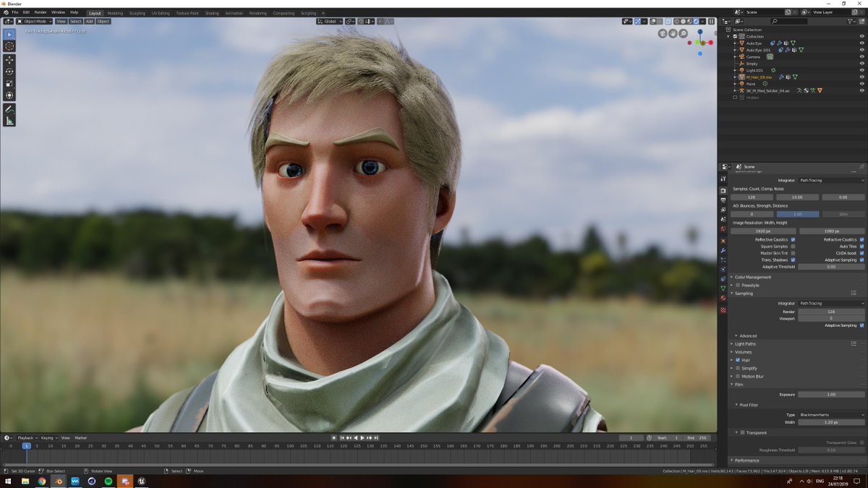Open the timeline Playback menu
868x488 pixels.
(27, 437)
